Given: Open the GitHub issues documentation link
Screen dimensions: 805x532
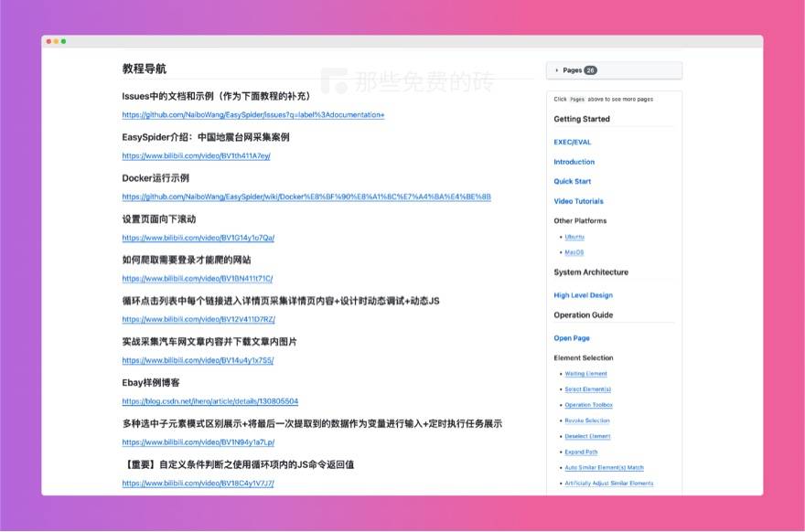Looking at the screenshot, I should coord(253,114).
